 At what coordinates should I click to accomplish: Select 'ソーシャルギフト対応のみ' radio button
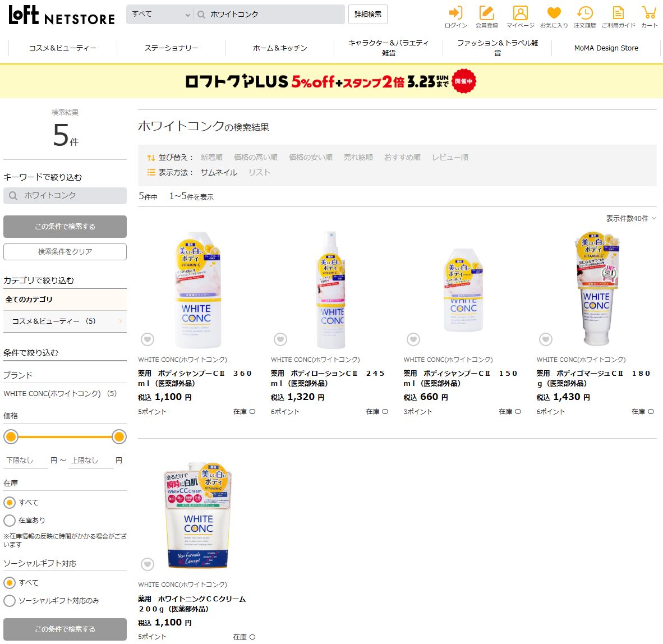(x=10, y=601)
